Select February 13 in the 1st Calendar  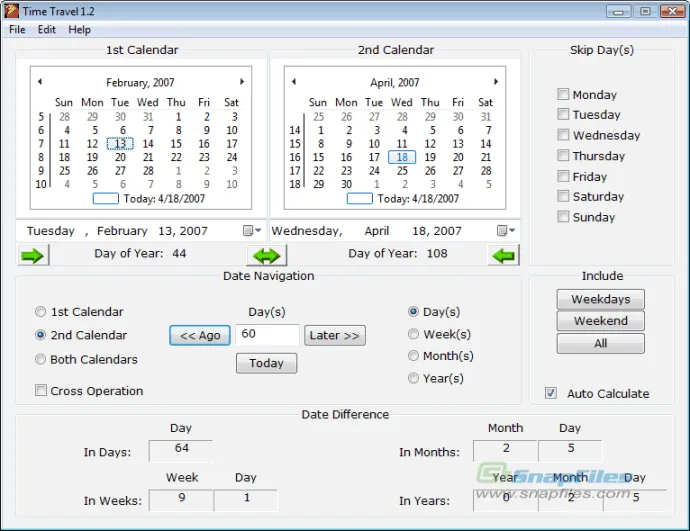click(120, 143)
